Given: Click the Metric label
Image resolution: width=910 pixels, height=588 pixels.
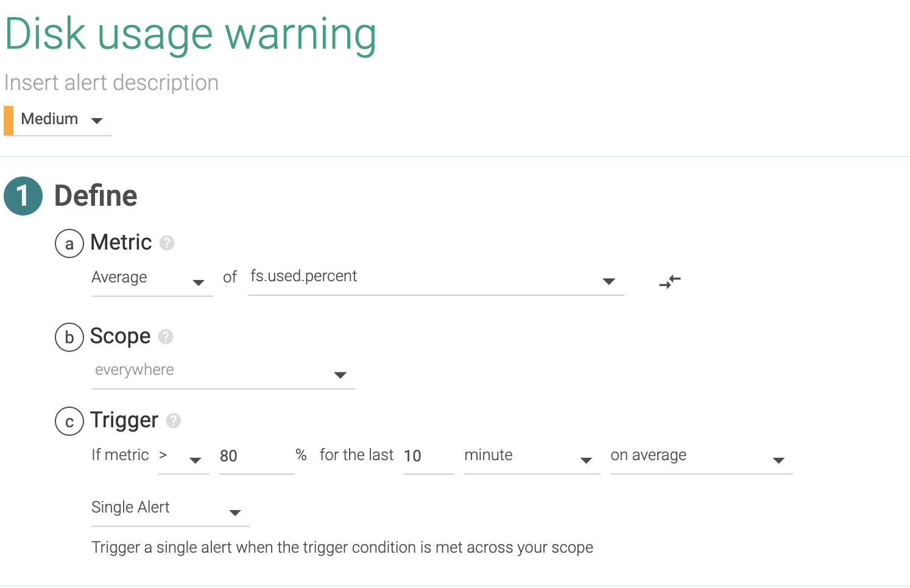Looking at the screenshot, I should click(121, 242).
